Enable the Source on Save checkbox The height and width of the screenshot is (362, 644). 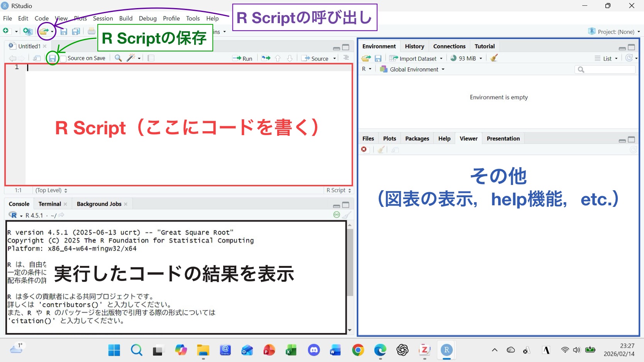coord(63,59)
